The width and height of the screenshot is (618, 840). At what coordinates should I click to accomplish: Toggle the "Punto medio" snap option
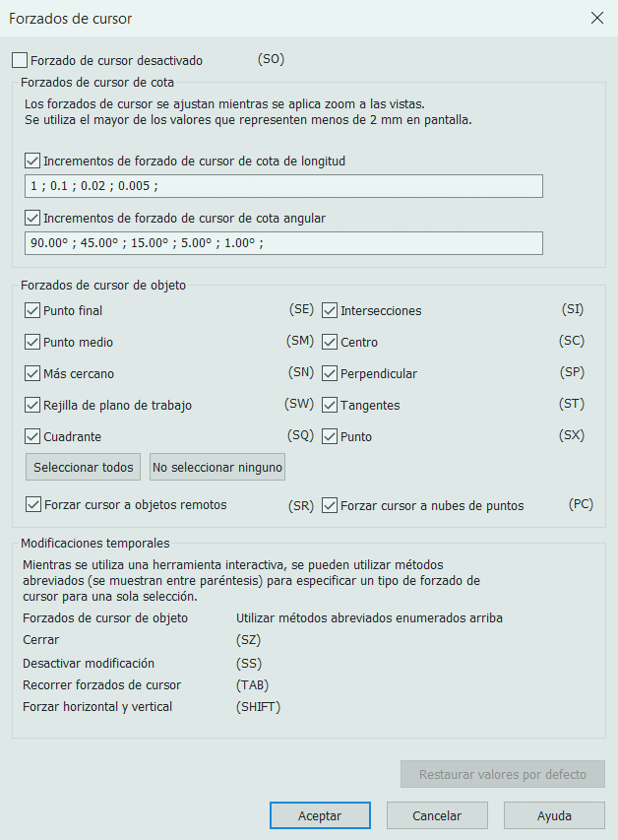click(32, 341)
